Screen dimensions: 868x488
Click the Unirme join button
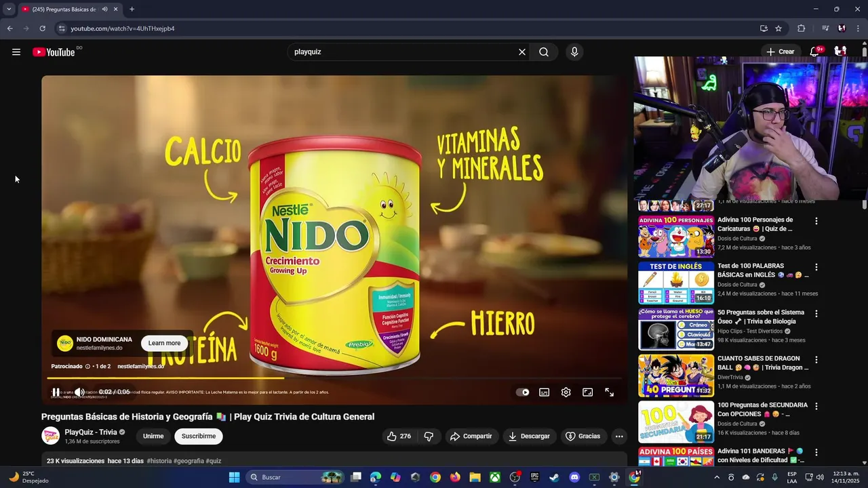pos(153,436)
